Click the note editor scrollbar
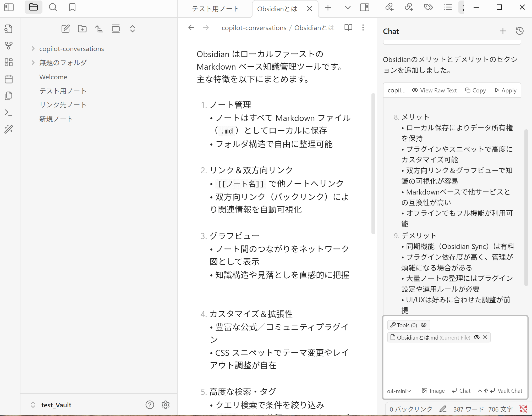Viewport: 532px width, 416px height. (373, 164)
